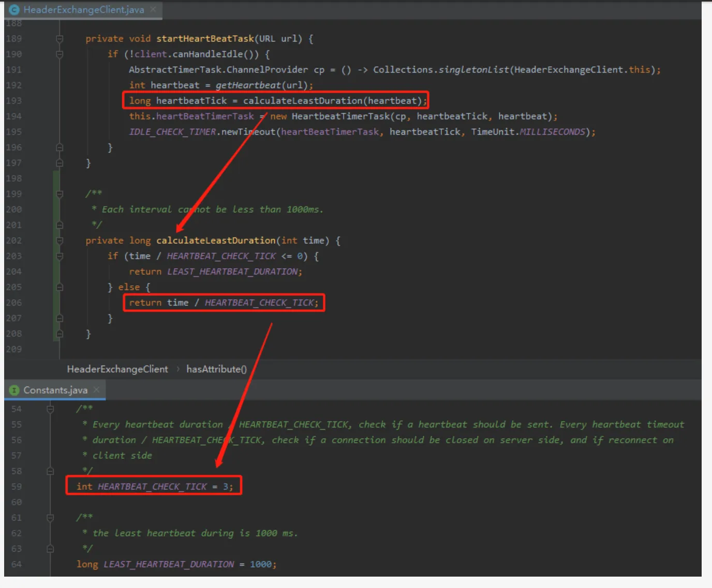Click canHandleIdle() call on line 190
The height and width of the screenshot is (588, 712).
click(x=216, y=54)
